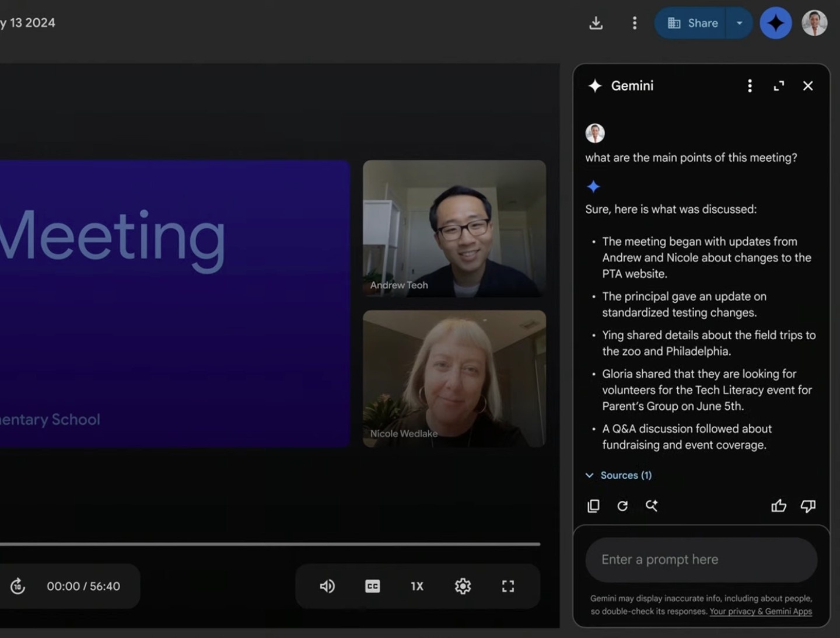
Task: Open video settings gear
Action: 463,586
